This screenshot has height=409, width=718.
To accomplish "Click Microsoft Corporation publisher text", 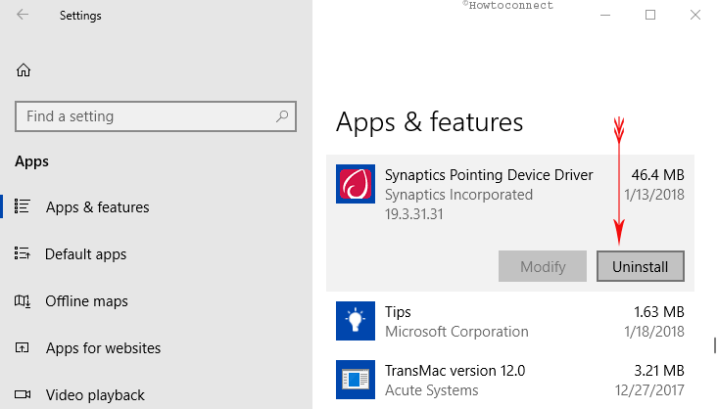I will pyautogui.click(x=457, y=332).
